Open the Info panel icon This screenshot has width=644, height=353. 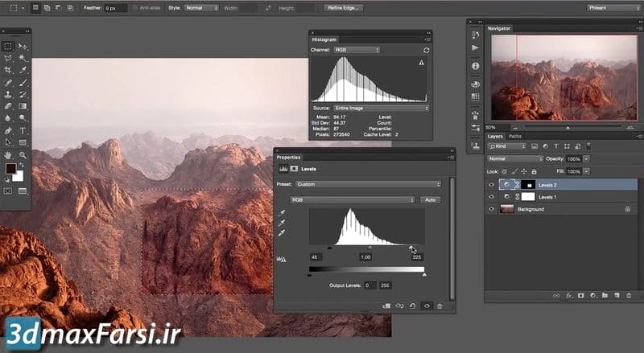point(476,66)
